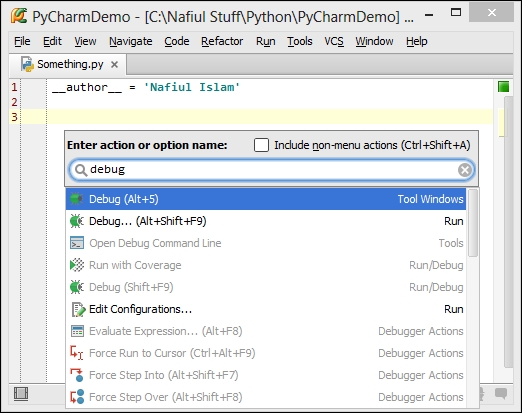Click the Edit Configurations pencil icon
522x413 pixels.
click(x=78, y=309)
